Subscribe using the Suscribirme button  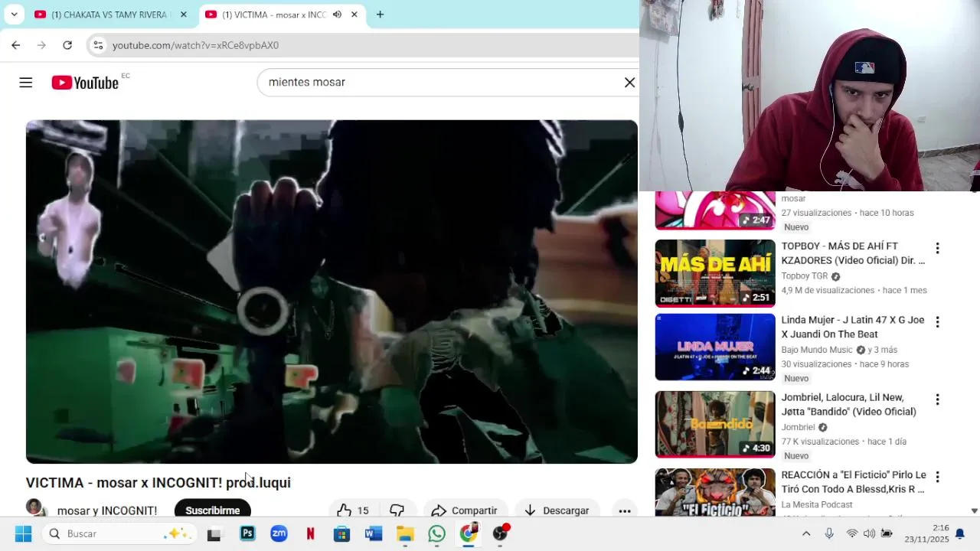pos(212,510)
